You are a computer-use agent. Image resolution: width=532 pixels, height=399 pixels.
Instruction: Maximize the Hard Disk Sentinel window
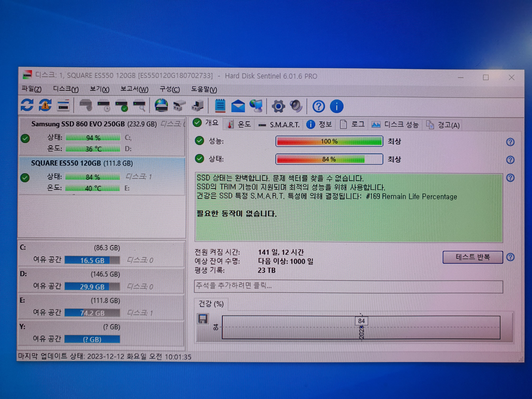[x=486, y=77]
